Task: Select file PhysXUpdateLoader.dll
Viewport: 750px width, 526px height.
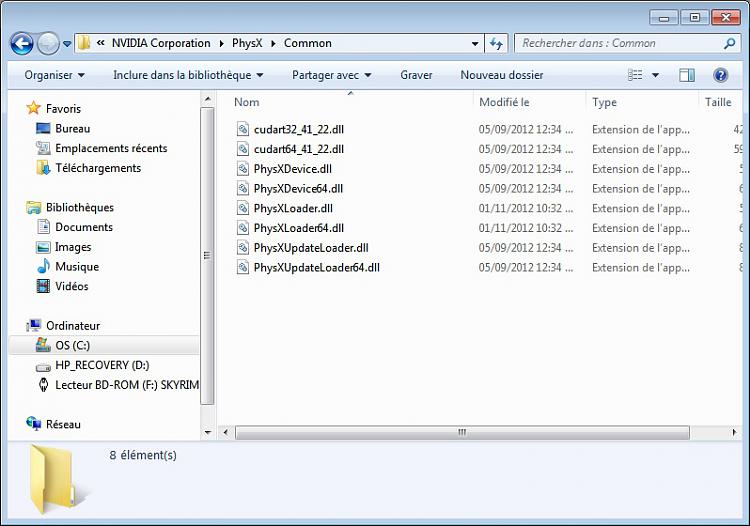Action: pyautogui.click(x=311, y=248)
